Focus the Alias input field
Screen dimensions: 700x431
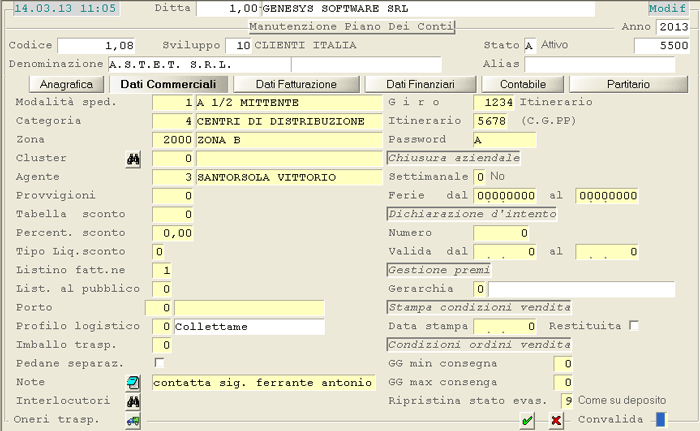pos(608,64)
